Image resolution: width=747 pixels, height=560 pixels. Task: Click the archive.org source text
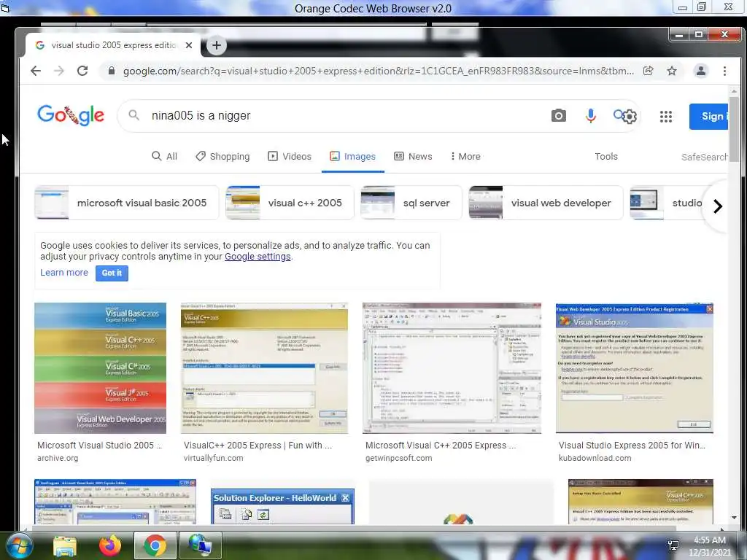point(58,458)
